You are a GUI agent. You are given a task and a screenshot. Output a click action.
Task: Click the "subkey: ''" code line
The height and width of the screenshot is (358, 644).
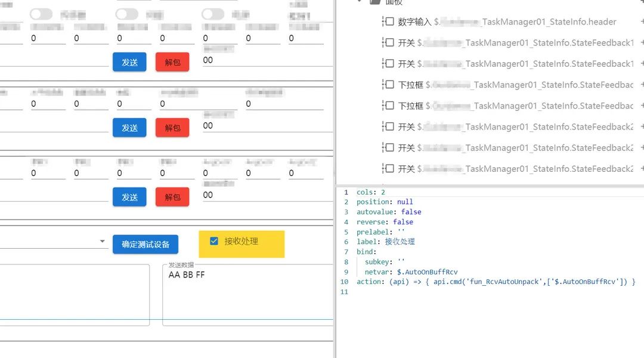coord(385,262)
